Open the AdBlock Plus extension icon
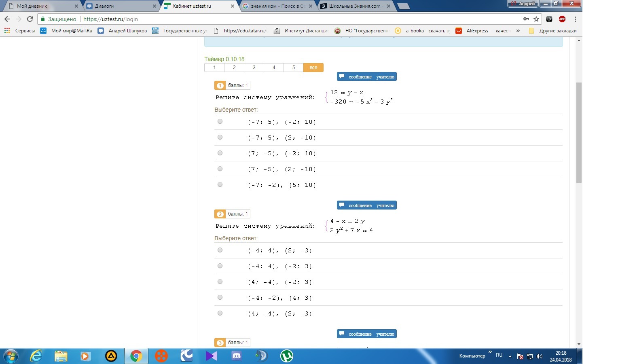 (x=562, y=19)
